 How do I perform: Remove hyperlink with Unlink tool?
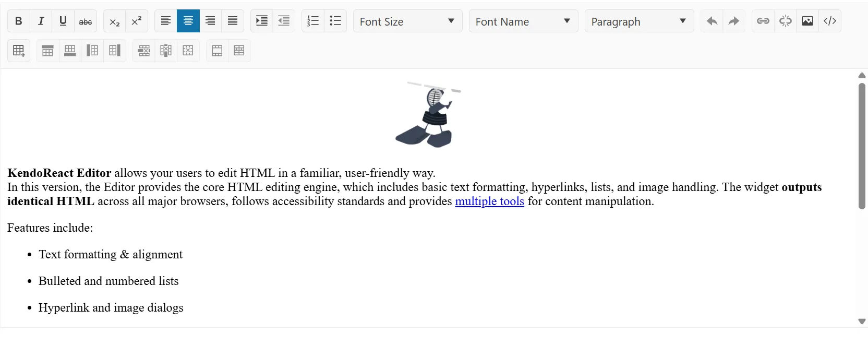[786, 21]
